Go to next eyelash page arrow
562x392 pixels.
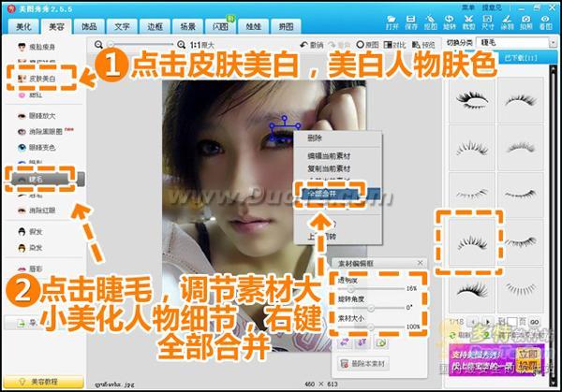487,322
